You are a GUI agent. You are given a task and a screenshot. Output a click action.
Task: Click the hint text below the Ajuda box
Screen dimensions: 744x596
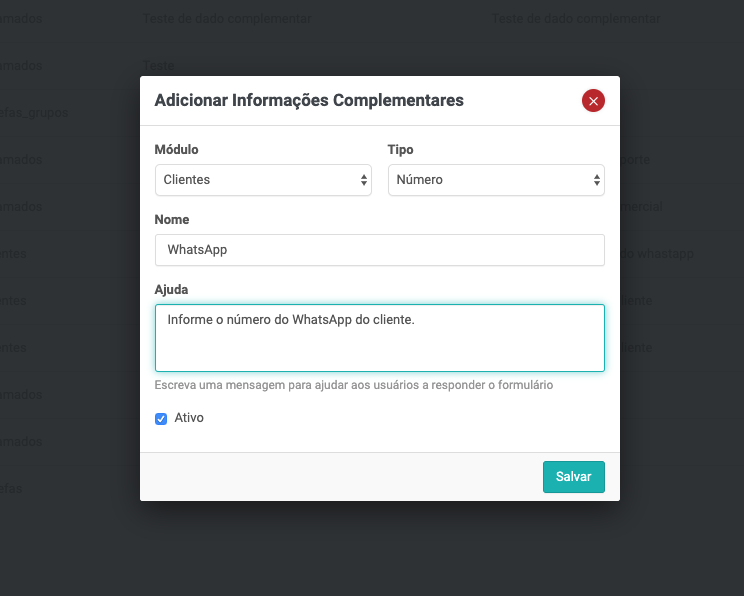(354, 385)
